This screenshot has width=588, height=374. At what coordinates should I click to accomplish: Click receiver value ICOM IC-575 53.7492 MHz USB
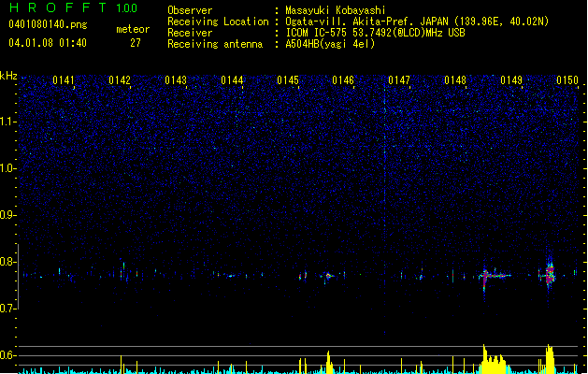tap(376, 33)
